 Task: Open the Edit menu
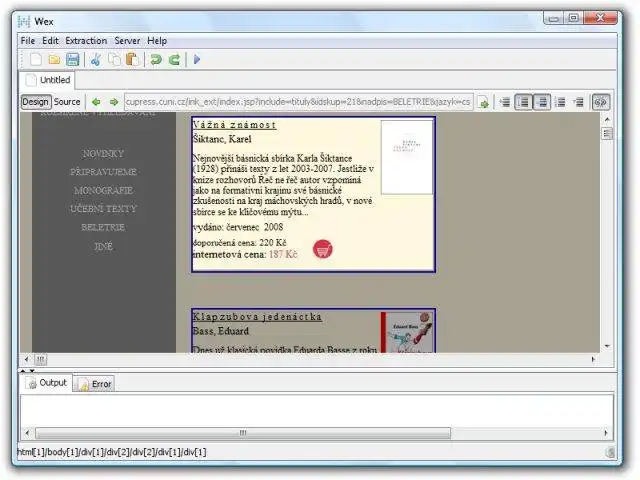pyautogui.click(x=50, y=41)
